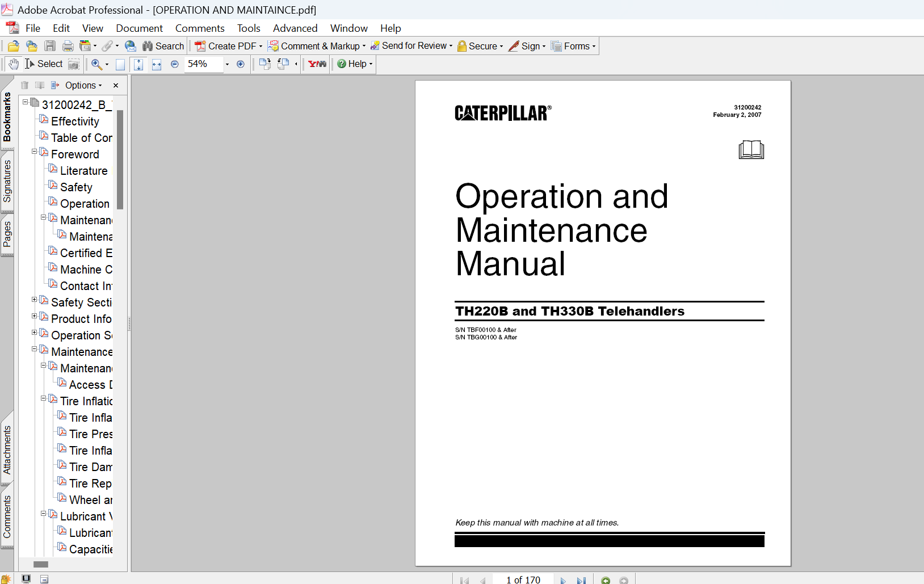
Task: Click the Search binoculars button
Action: 163,46
